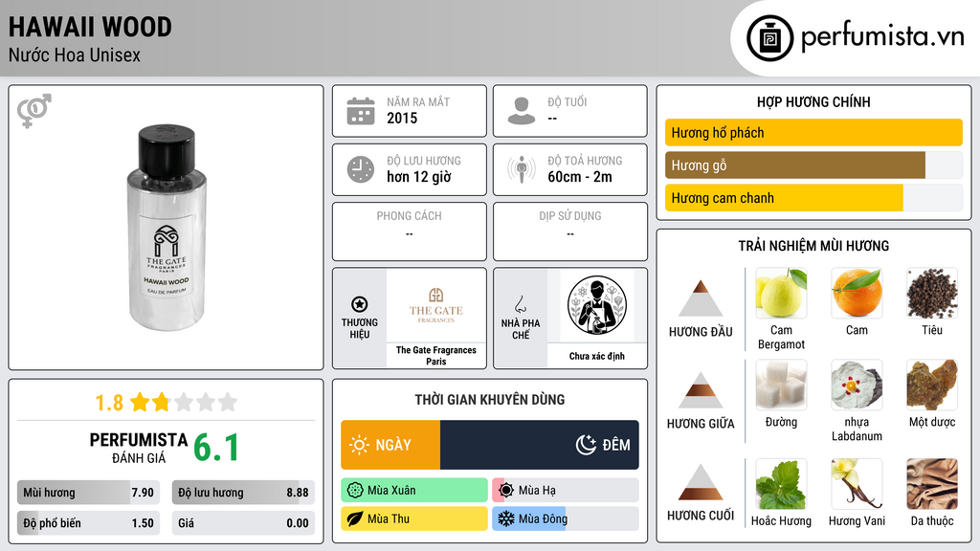Click the Chưa xác định perfumer label

click(597, 356)
